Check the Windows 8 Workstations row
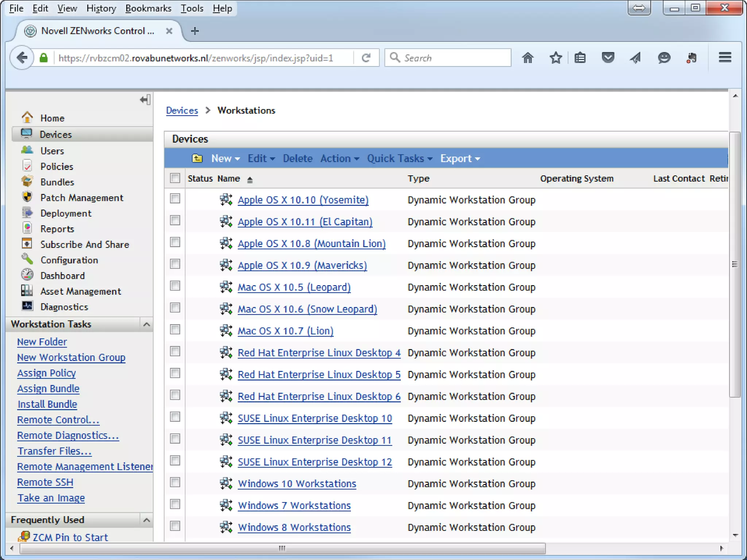The width and height of the screenshot is (747, 560). [175, 526]
